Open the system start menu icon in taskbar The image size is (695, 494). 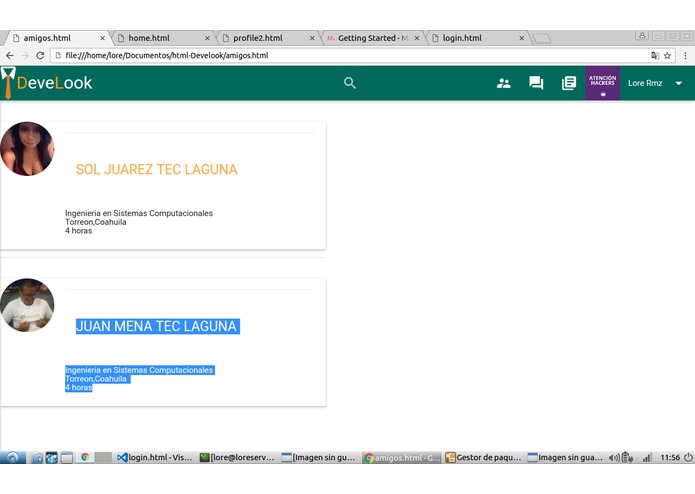pos(12,457)
